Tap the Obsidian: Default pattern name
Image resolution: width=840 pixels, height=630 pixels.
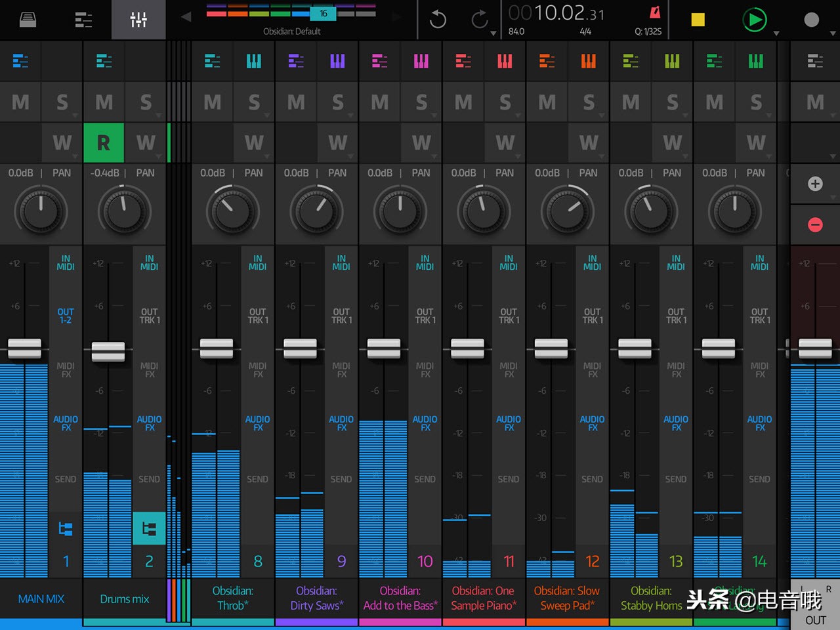293,31
